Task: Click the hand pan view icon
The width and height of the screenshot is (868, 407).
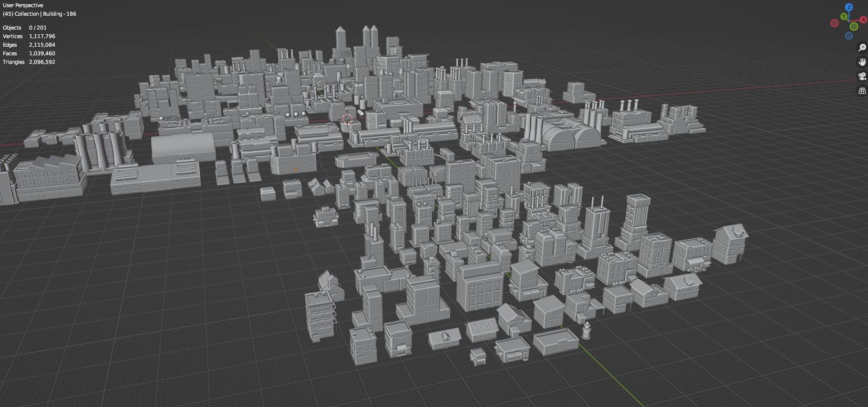Action: pos(862,62)
